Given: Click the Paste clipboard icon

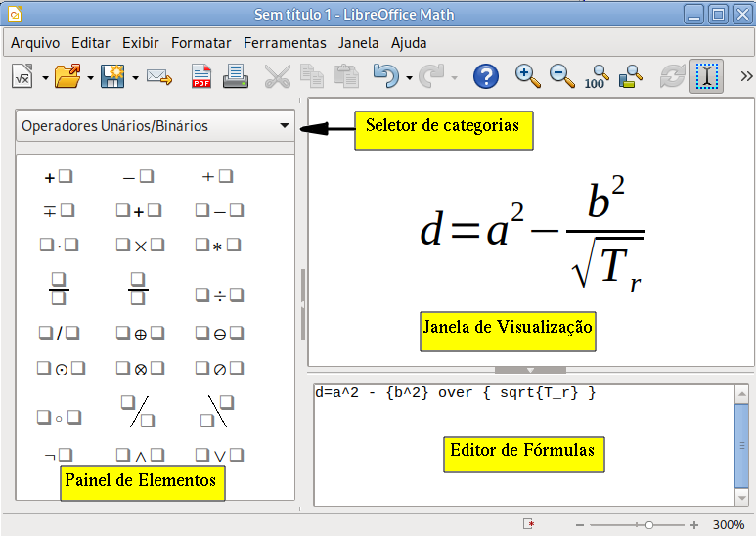Looking at the screenshot, I should coord(346,76).
